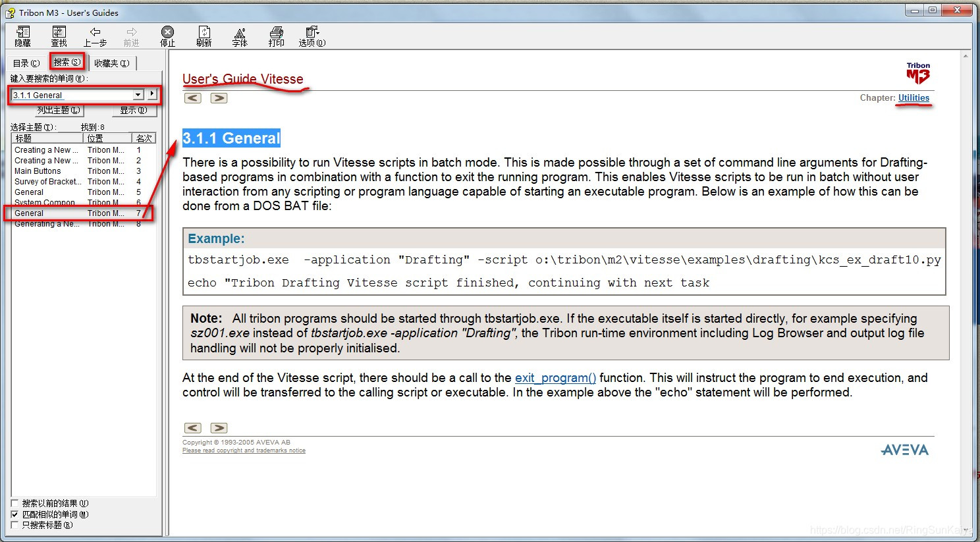This screenshot has width=980, height=542.
Task: Click the tbstartjob.exe command line text
Action: pyautogui.click(x=564, y=260)
